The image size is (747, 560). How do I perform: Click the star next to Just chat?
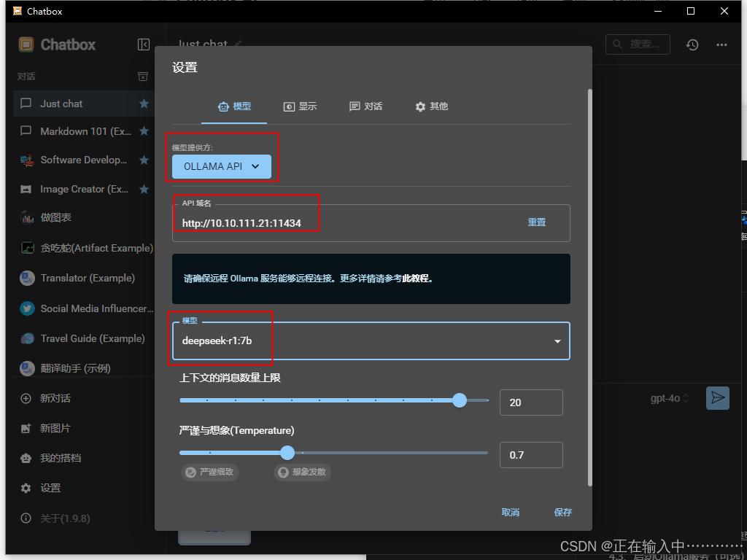(x=144, y=104)
